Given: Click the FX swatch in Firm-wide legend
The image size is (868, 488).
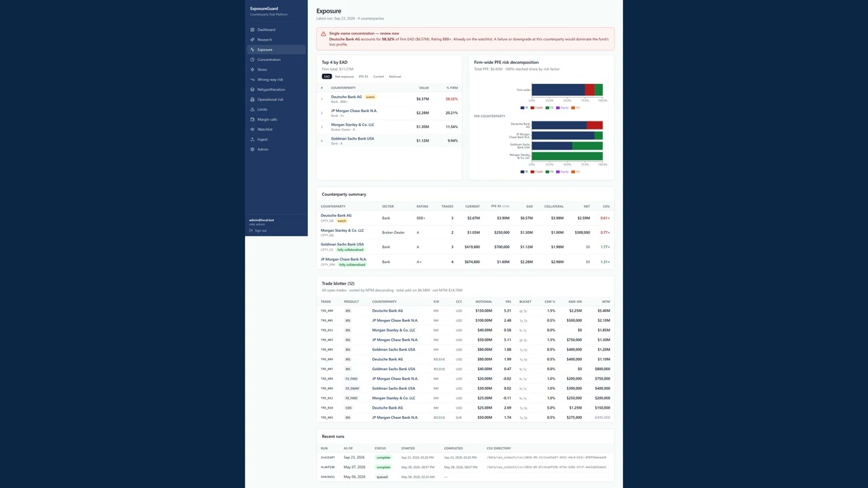Looking at the screenshot, I should click(x=547, y=108).
